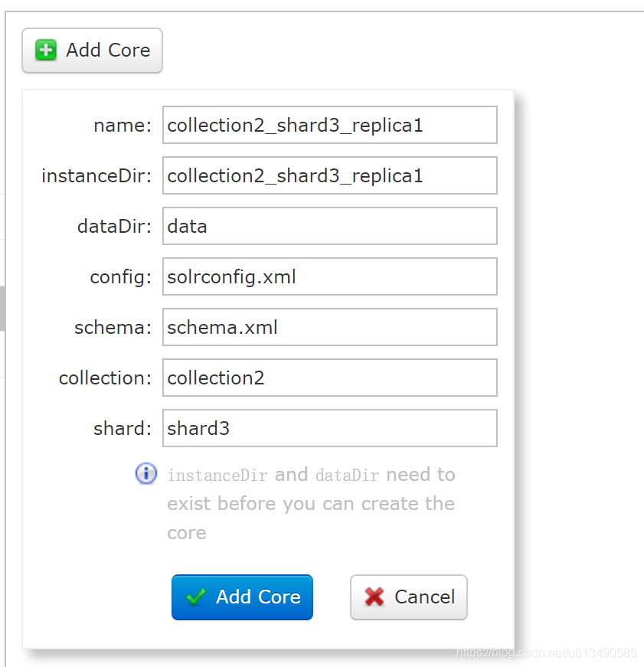Click the blue info icon near instanceDir note
Viewport: 644px width, 667px height.
coord(146,473)
